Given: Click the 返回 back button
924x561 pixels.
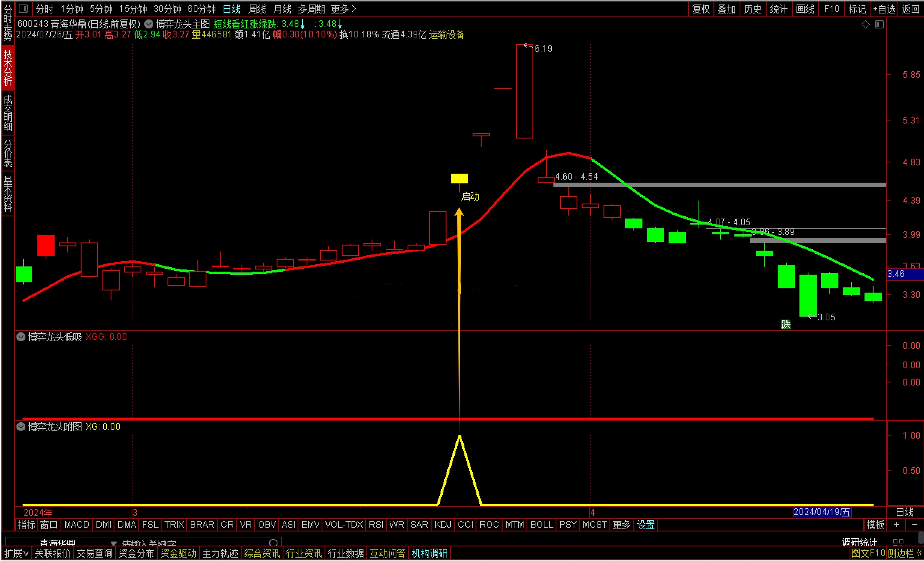Looking at the screenshot, I should 911,9.
